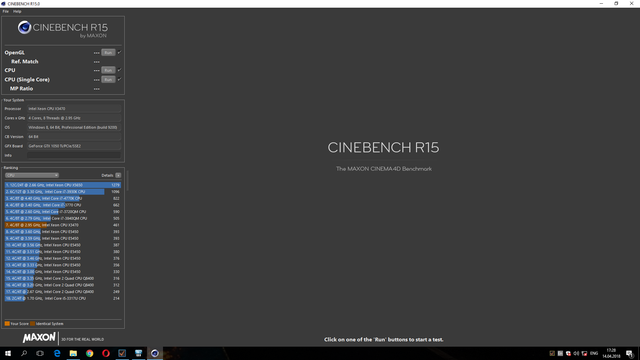Select rank 8 Xeon E5450 3.60 GHz entry
Screen dimensions: 640x360
point(63,231)
